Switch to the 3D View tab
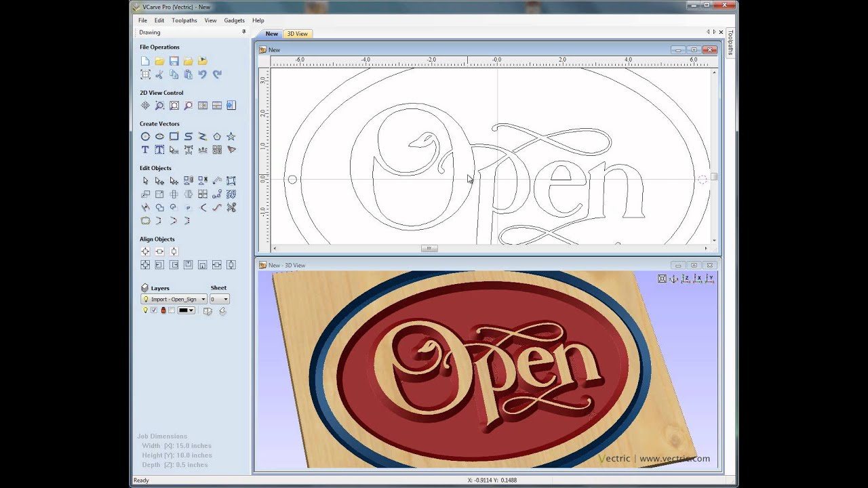 click(297, 34)
